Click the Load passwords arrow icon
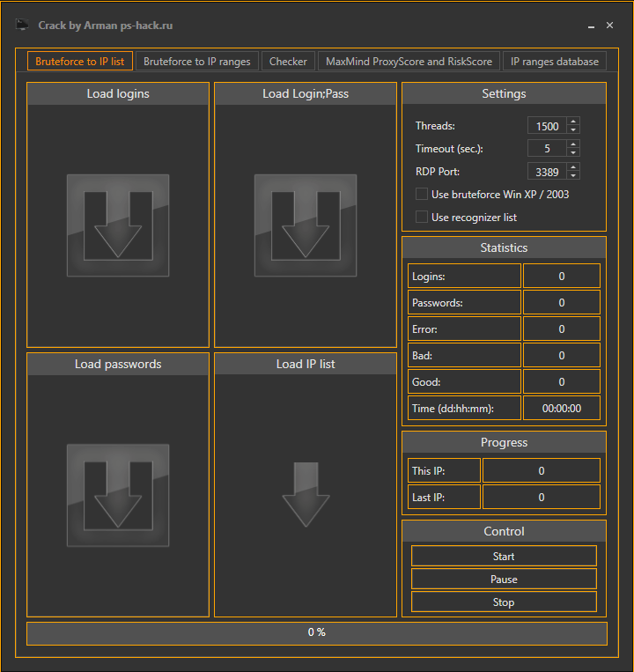This screenshot has height=672, width=634. tap(118, 495)
